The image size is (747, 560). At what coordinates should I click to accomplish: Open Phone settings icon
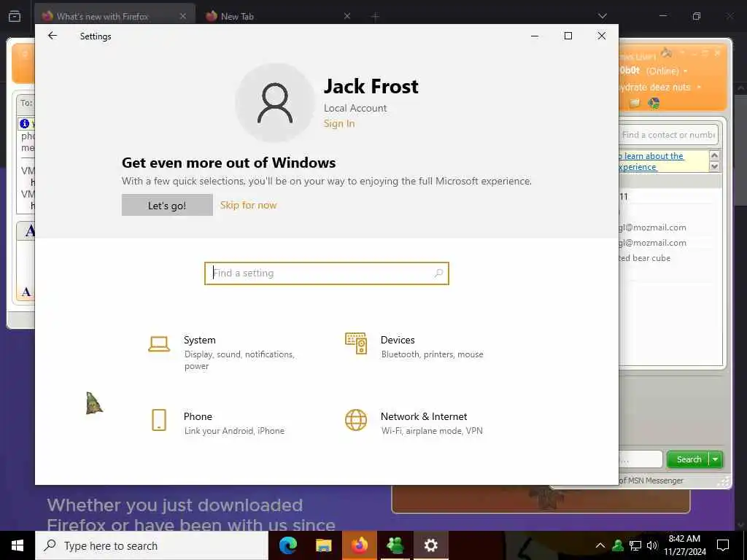click(x=159, y=420)
